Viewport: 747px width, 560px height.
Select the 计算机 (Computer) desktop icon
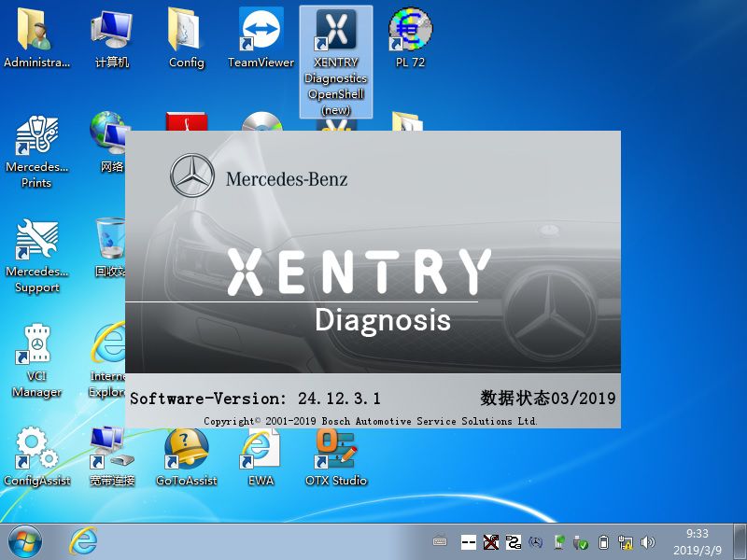(111, 37)
